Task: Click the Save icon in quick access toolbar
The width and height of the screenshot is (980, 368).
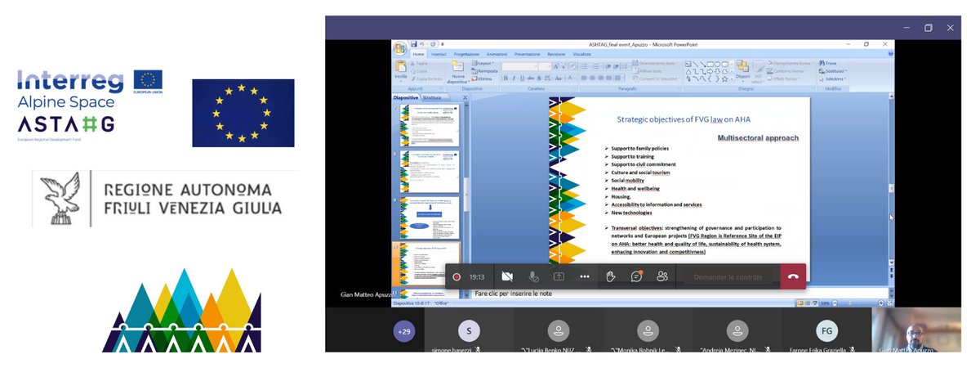Action: tap(414, 43)
